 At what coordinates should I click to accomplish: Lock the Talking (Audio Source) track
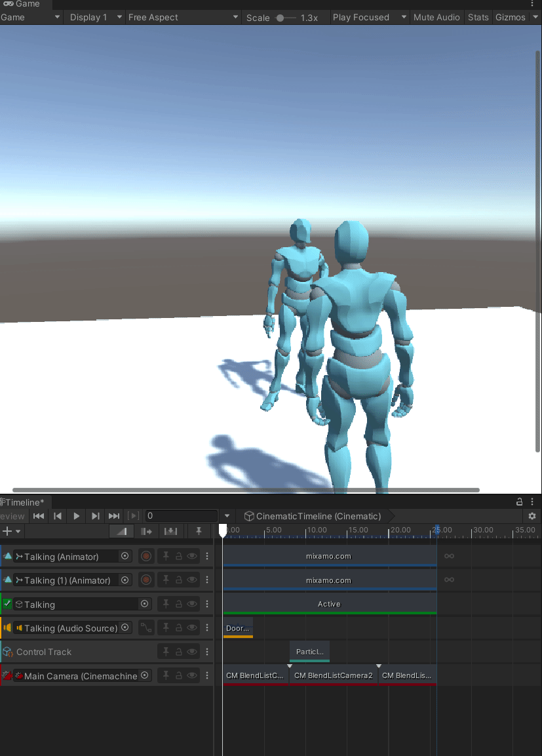178,628
